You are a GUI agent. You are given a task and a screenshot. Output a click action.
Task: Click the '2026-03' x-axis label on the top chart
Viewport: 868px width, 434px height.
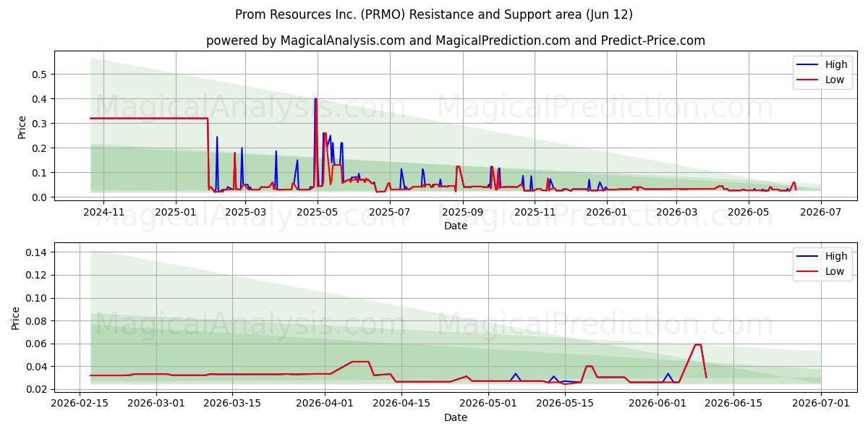tap(678, 212)
